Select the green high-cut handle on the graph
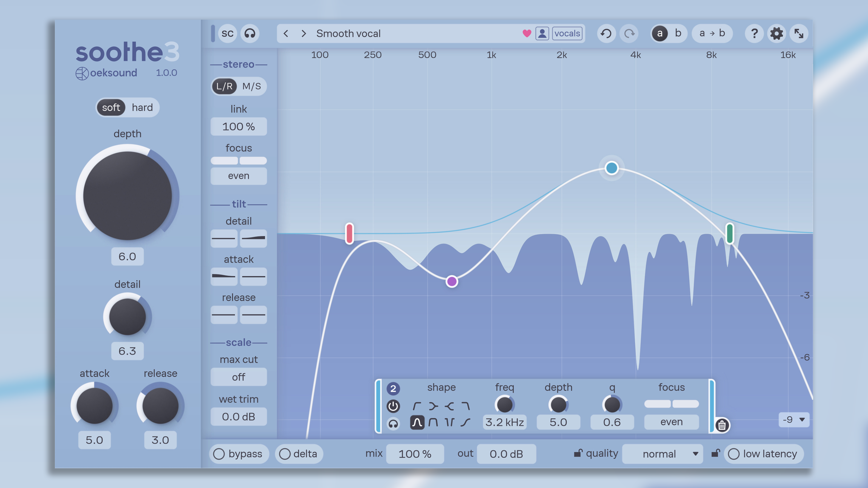Screen dimensions: 868x488 (730, 233)
